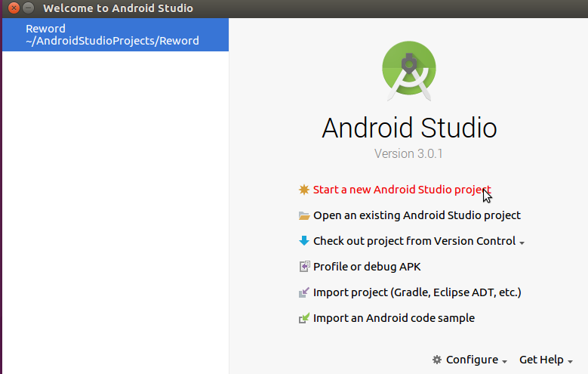This screenshot has width=588, height=374.
Task: Click the starburst icon beside Start a new project
Action: pos(303,190)
